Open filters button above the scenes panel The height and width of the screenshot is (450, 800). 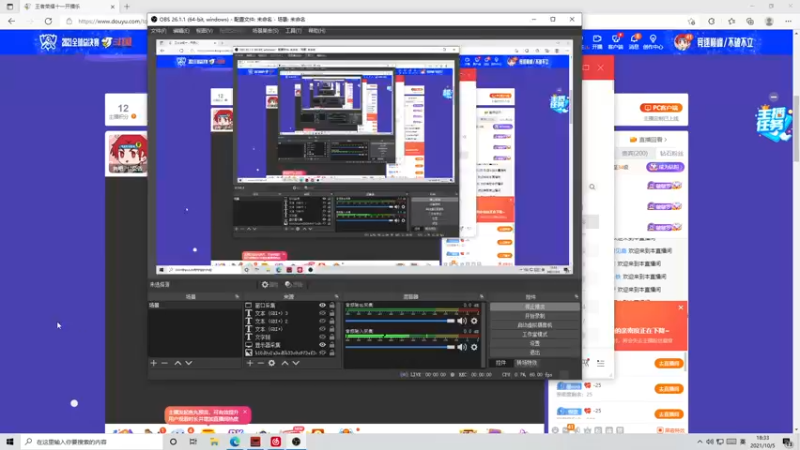[x=293, y=284]
